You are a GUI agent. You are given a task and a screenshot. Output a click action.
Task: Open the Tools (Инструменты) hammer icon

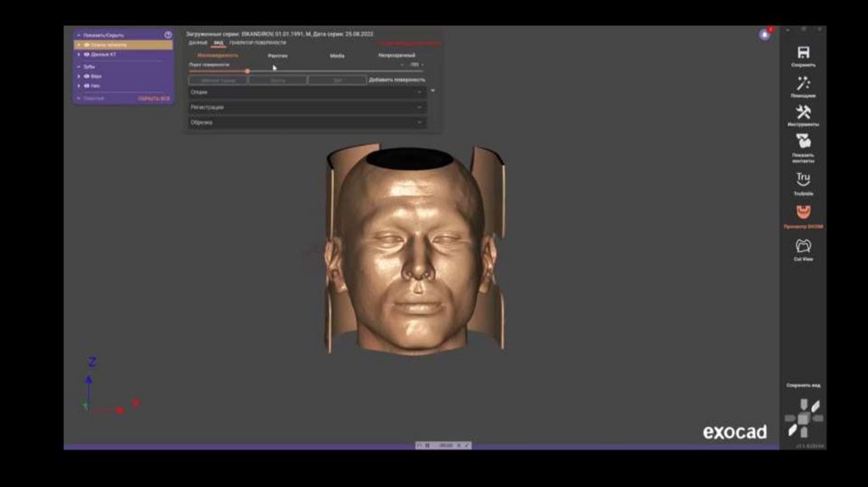(803, 113)
